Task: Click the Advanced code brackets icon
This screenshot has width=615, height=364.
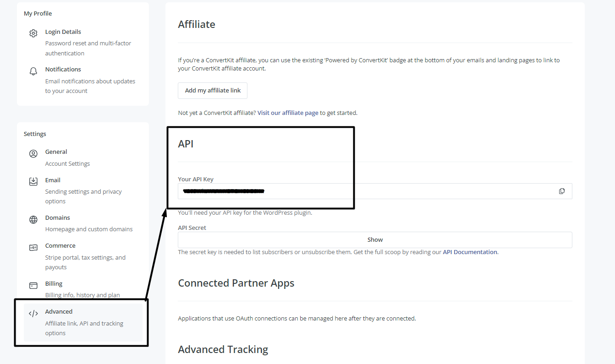Action: pyautogui.click(x=33, y=314)
